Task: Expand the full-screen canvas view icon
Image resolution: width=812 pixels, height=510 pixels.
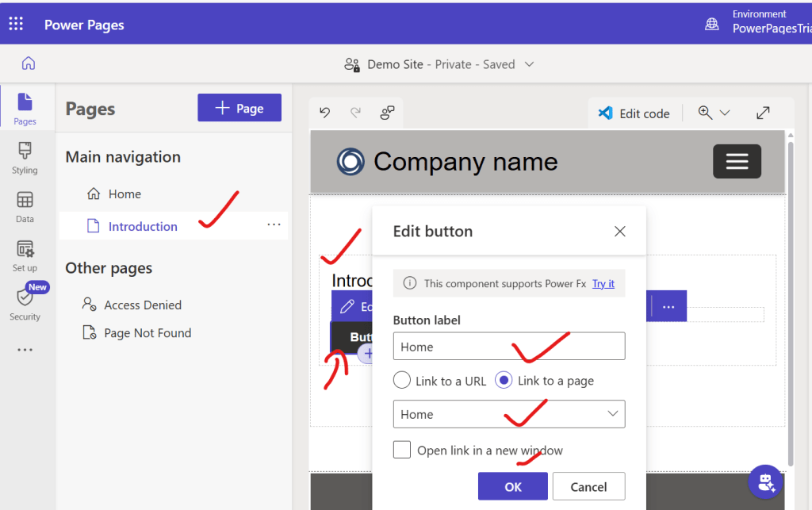Action: [x=763, y=113]
